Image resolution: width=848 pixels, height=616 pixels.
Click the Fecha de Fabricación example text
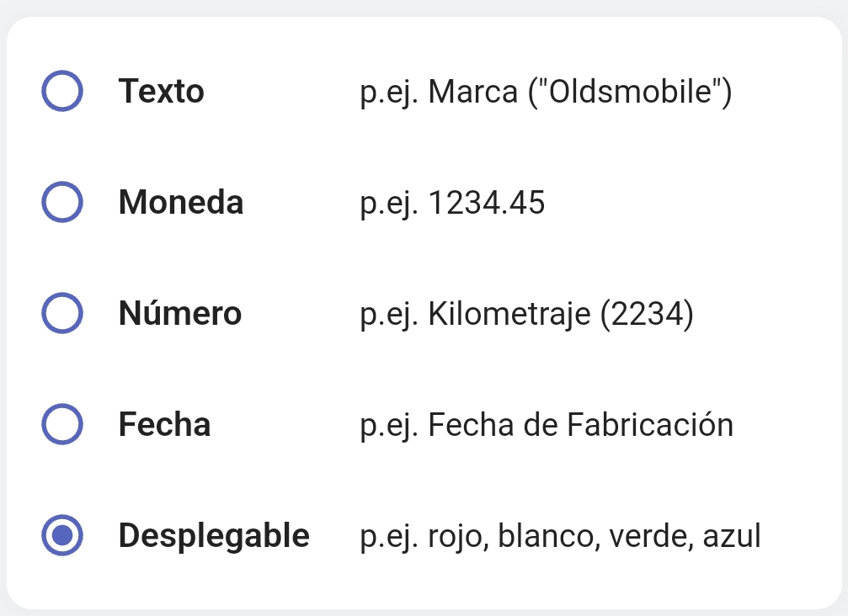tap(547, 424)
